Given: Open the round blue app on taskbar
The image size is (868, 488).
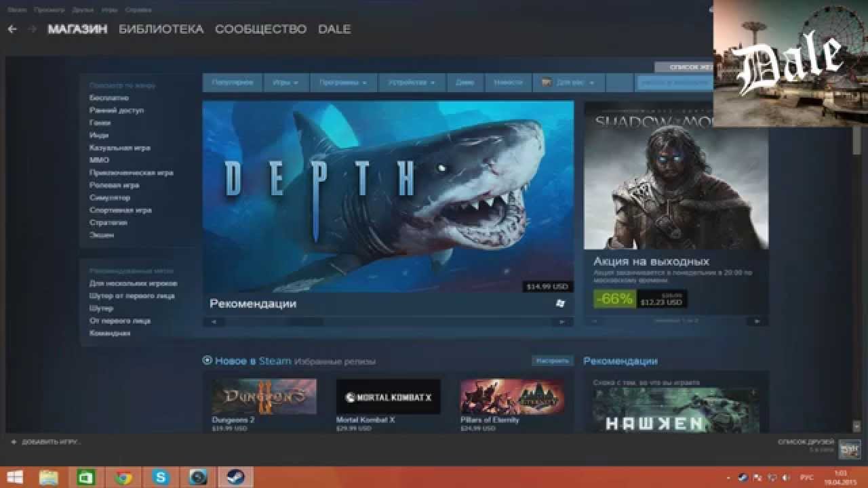Looking at the screenshot, I should point(198,477).
